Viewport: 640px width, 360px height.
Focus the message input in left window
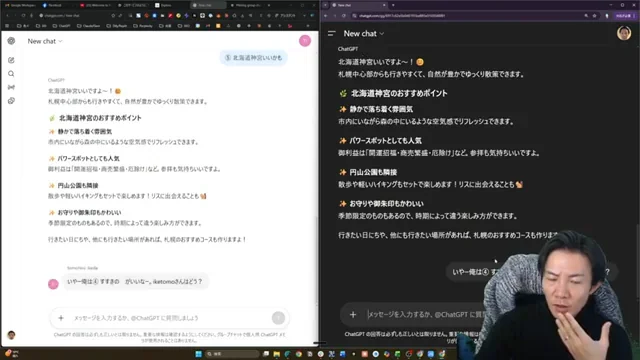click(169, 318)
